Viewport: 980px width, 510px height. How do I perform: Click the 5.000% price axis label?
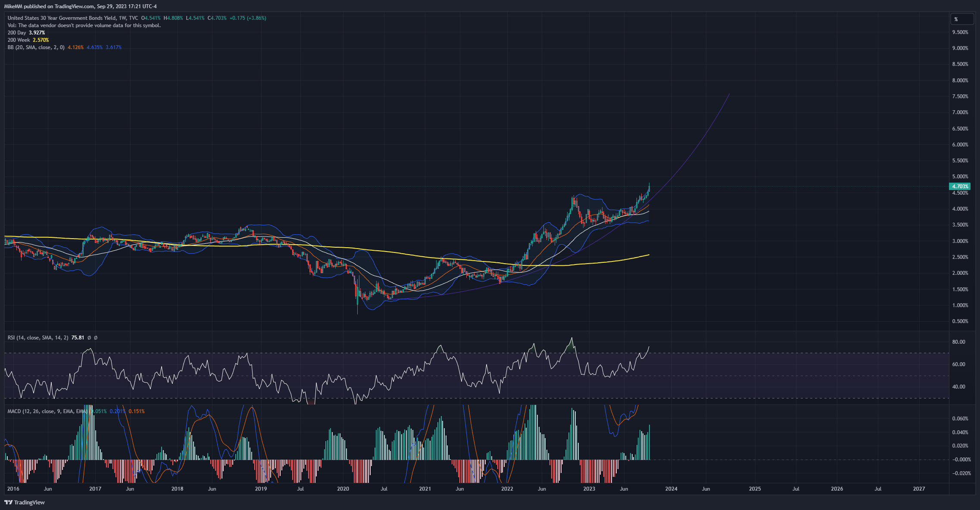960,177
